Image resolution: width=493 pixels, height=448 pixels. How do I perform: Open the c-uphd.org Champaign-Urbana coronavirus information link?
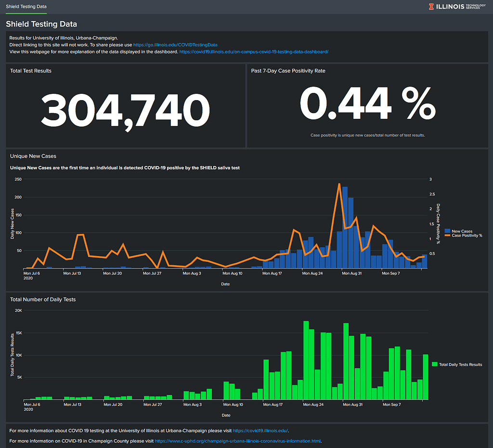(x=238, y=441)
